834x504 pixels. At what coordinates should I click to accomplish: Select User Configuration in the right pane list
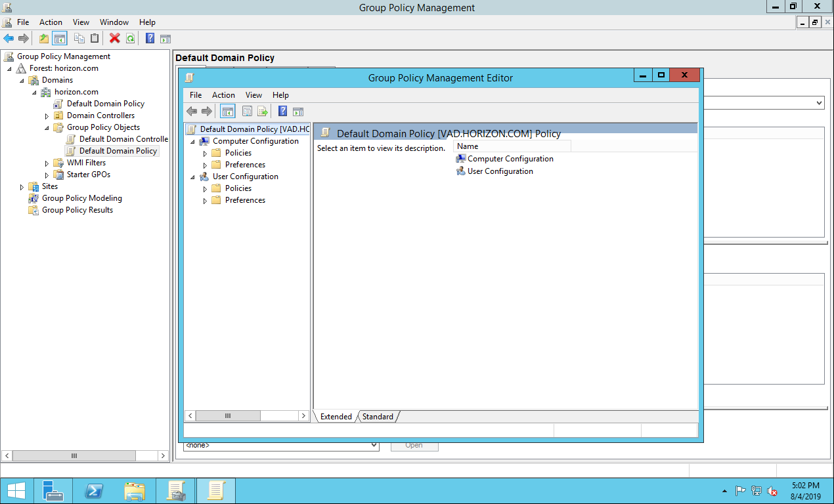(x=500, y=171)
